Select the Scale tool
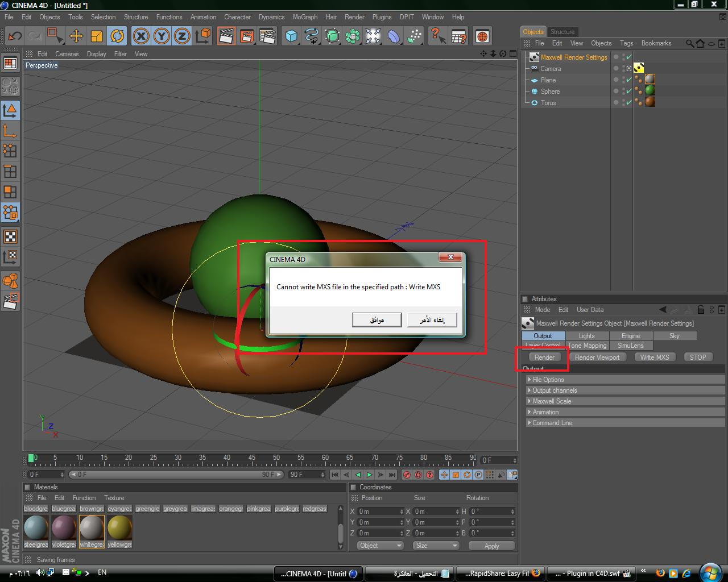This screenshot has width=728, height=582. point(96,36)
